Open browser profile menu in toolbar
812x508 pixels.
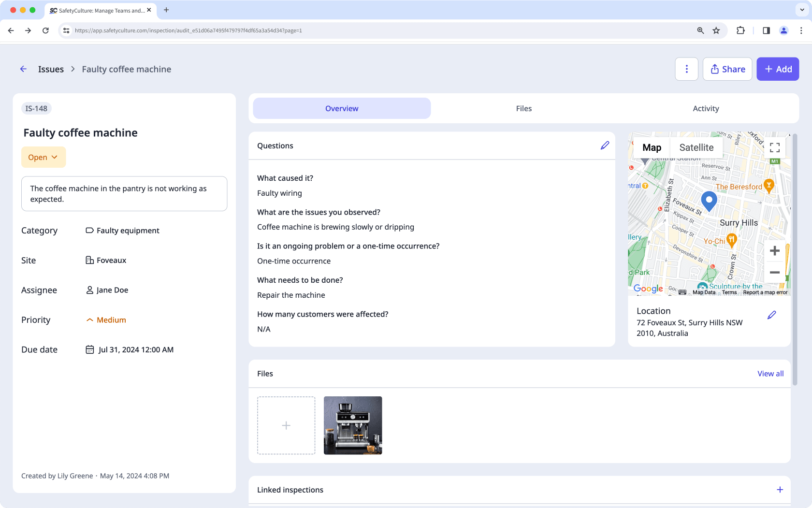(783, 30)
